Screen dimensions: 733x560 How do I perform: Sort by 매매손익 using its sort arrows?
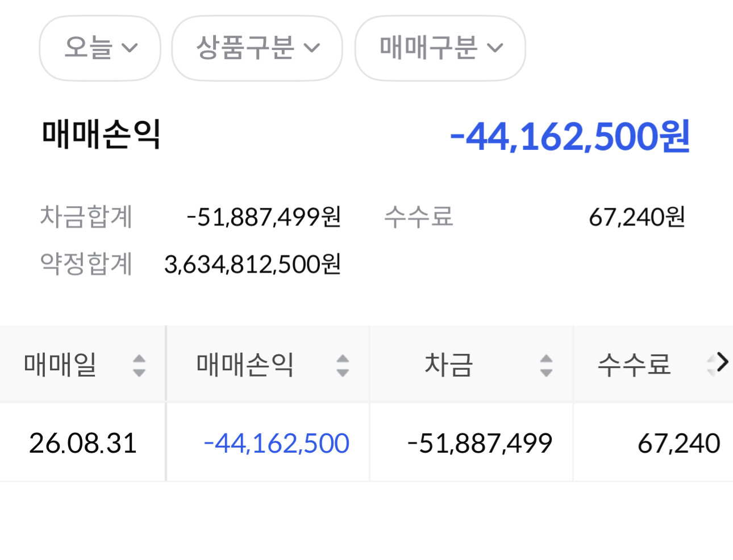click(x=343, y=365)
